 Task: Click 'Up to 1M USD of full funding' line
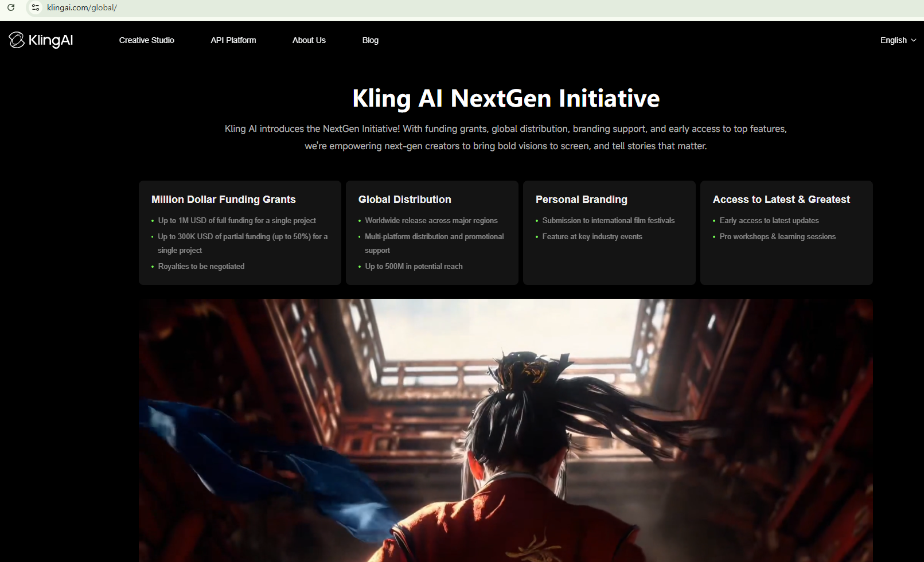237,221
